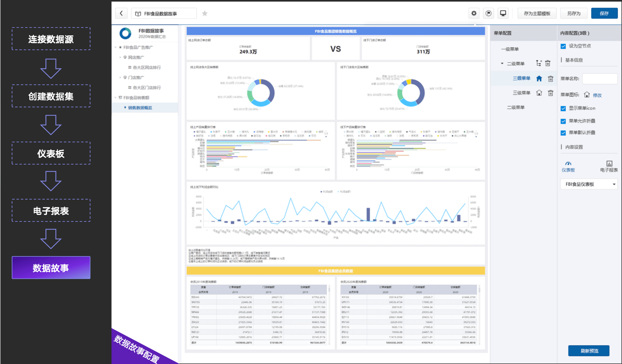Click the 修改 icon link

[597, 95]
